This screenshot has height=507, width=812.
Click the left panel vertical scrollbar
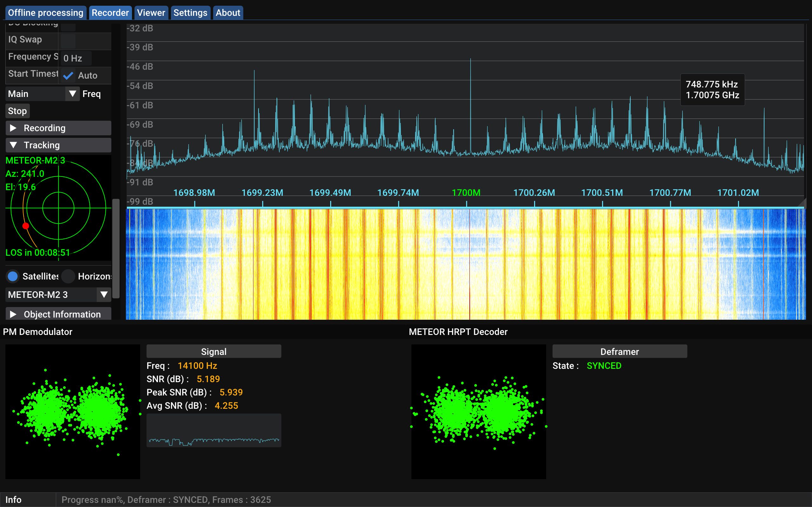click(116, 248)
